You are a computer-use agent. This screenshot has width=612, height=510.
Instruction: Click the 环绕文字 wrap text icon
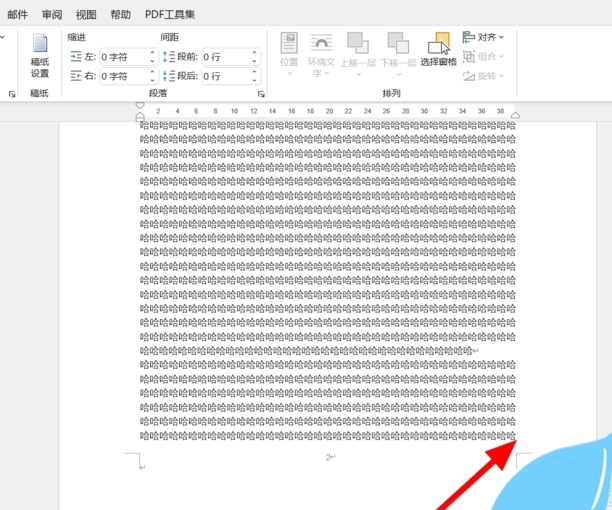pos(321,48)
